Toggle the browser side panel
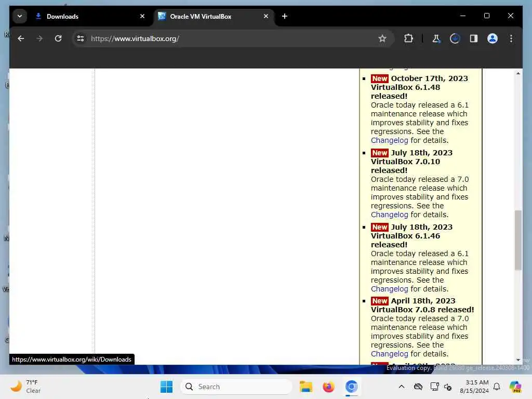Image resolution: width=532 pixels, height=399 pixels. click(x=474, y=38)
